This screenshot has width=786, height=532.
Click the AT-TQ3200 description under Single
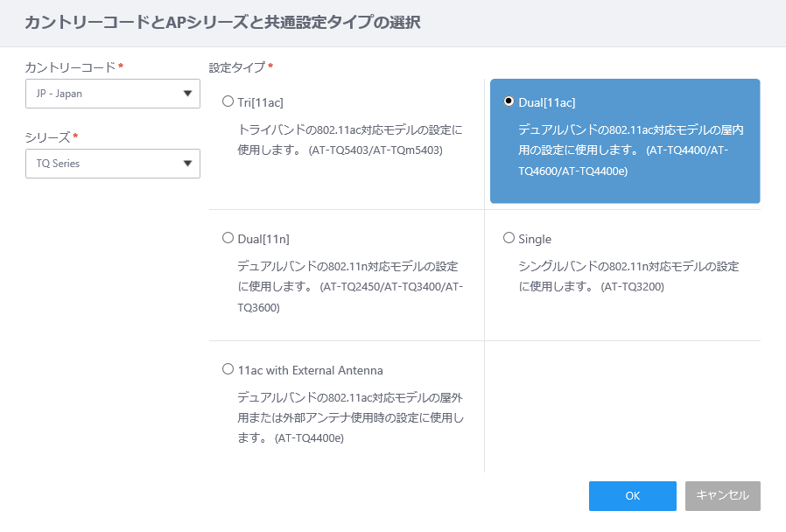[628, 276]
